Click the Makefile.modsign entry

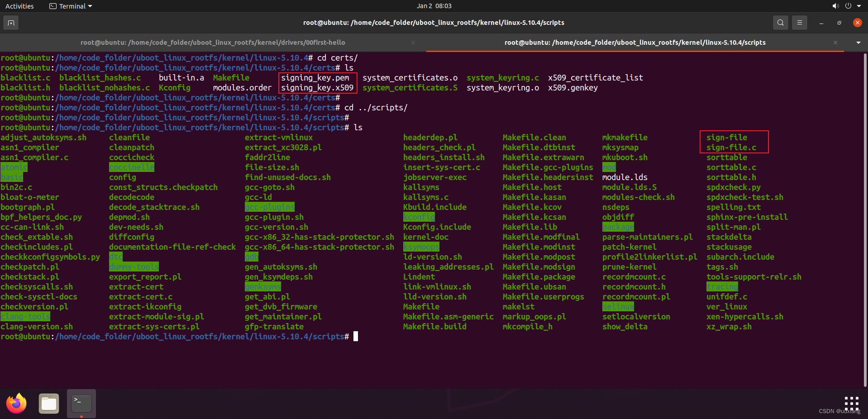click(539, 267)
